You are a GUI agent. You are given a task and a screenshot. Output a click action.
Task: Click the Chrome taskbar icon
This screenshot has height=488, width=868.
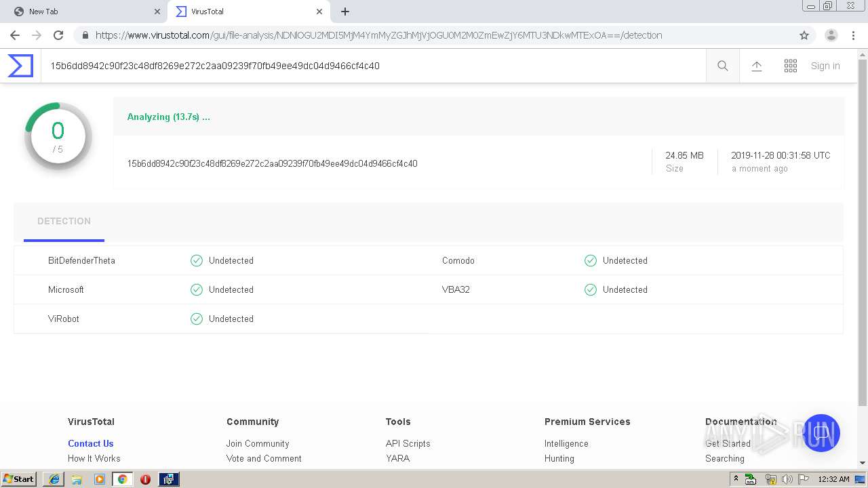122,479
